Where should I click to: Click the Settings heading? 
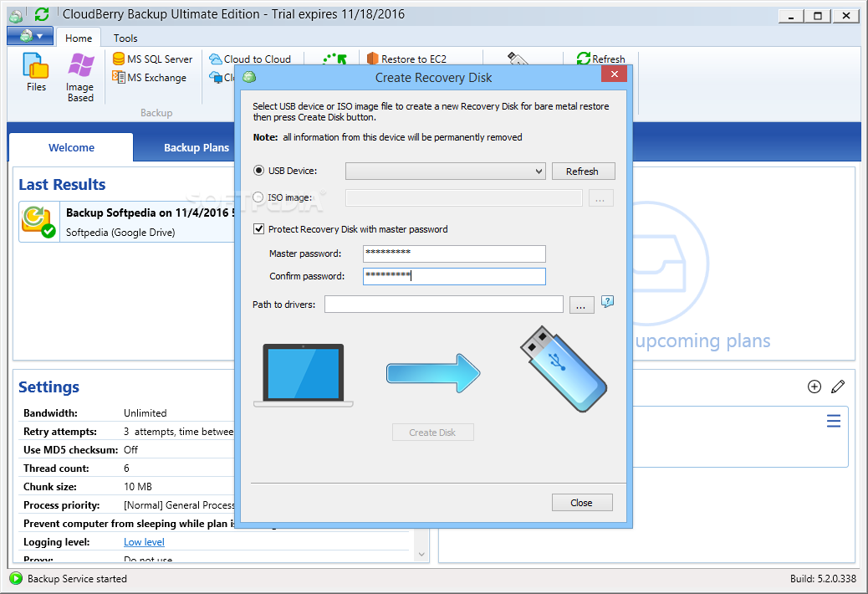(x=49, y=387)
